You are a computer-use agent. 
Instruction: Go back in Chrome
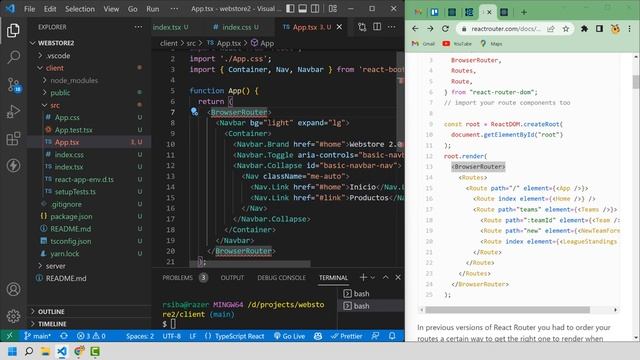415,29
